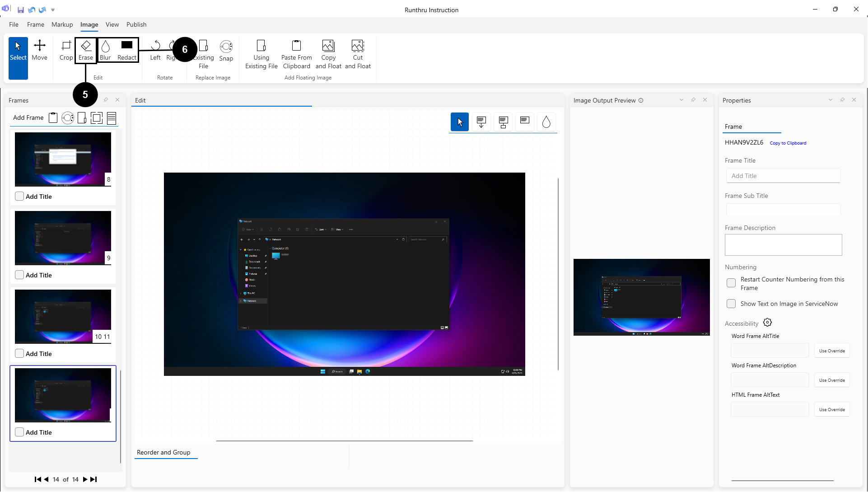Click Copy to Clipboard link

788,143
